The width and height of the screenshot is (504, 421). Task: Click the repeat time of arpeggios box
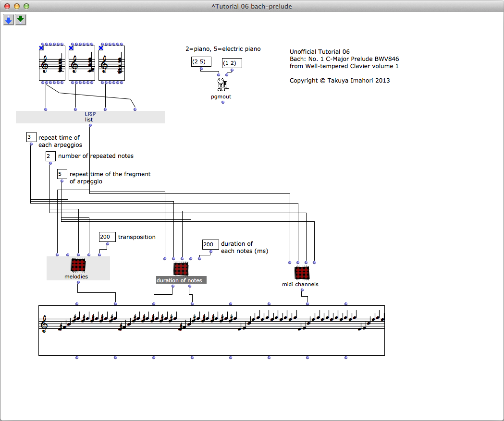point(31,137)
